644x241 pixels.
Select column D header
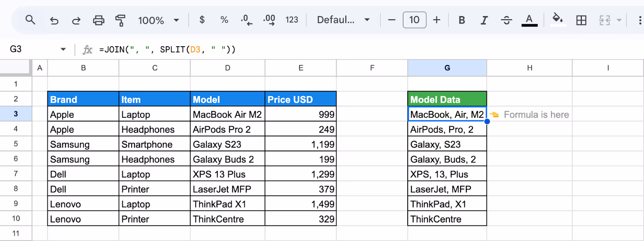coord(227,68)
